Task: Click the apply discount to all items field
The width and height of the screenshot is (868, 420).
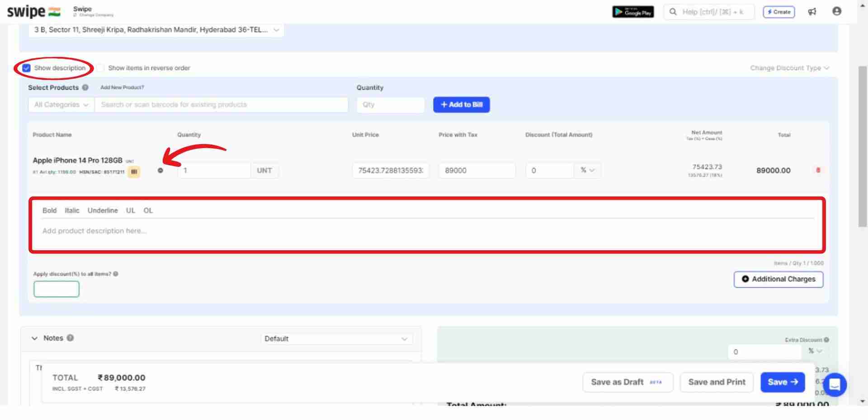Action: 57,289
